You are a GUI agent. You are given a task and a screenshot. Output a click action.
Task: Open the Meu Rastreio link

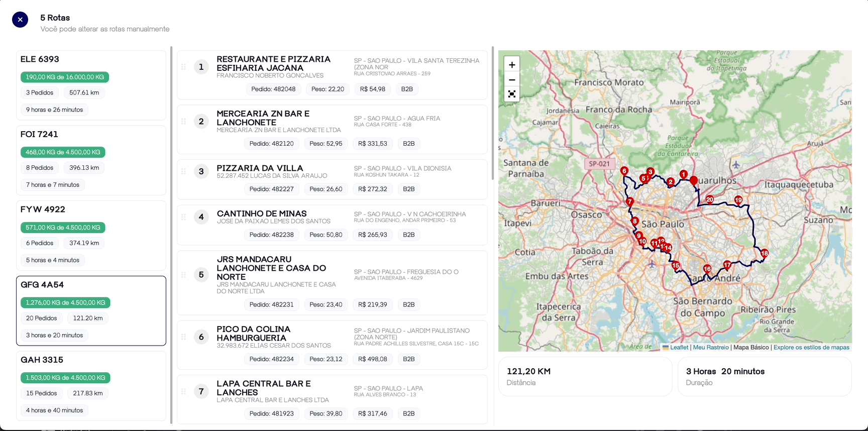(710, 348)
